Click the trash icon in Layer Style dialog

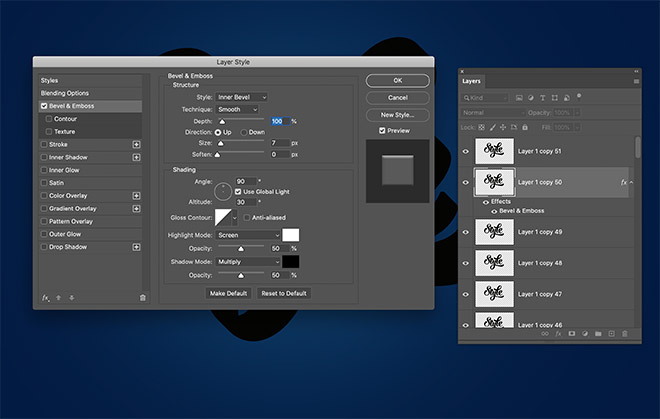pos(142,297)
